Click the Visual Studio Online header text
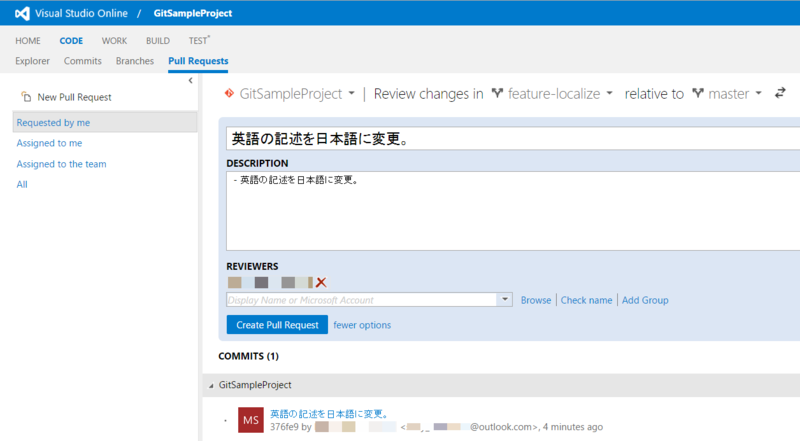 coord(81,13)
